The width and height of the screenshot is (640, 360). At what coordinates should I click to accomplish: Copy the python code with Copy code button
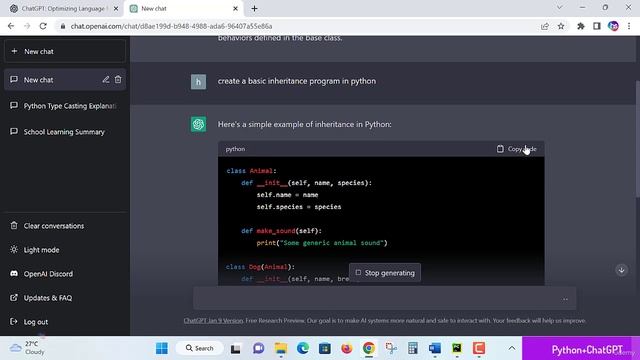click(x=516, y=149)
